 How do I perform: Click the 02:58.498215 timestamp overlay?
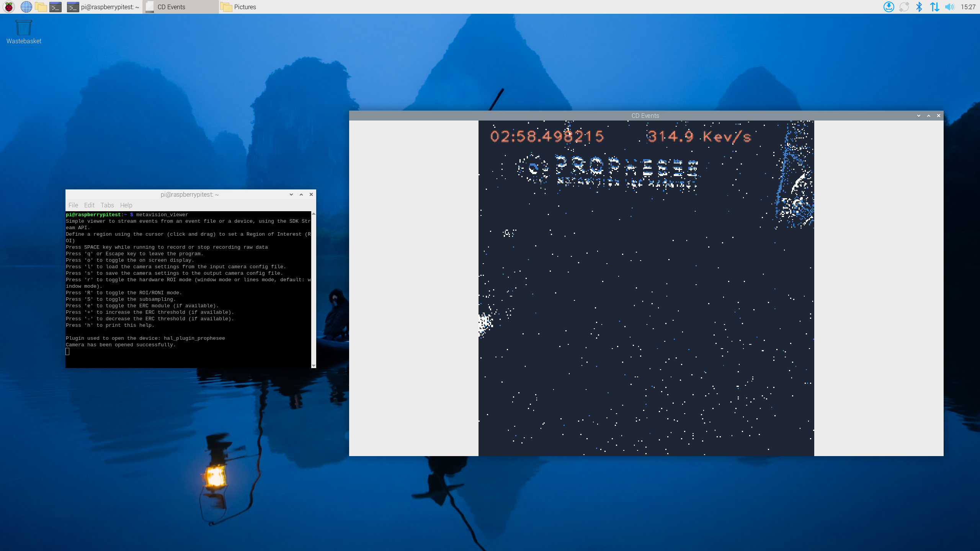pyautogui.click(x=547, y=136)
